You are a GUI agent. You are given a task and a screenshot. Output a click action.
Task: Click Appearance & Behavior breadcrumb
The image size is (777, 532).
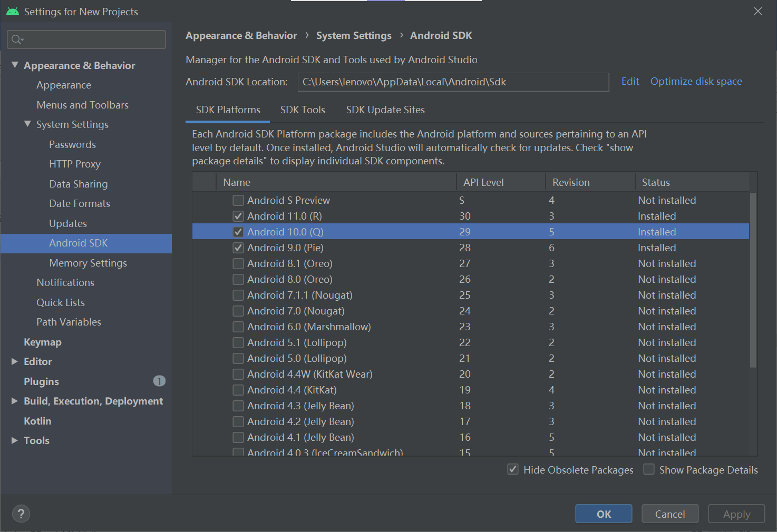click(x=241, y=35)
